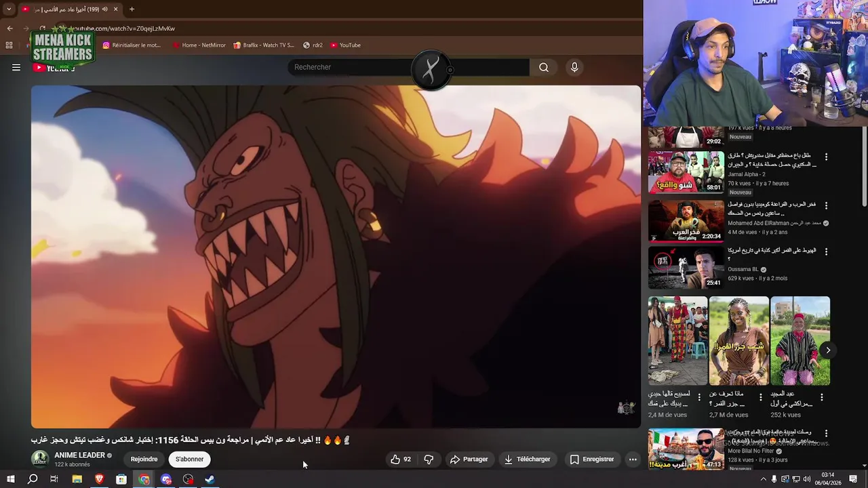Open options for 2,7 M de vues short
868x488 pixels.
760,397
